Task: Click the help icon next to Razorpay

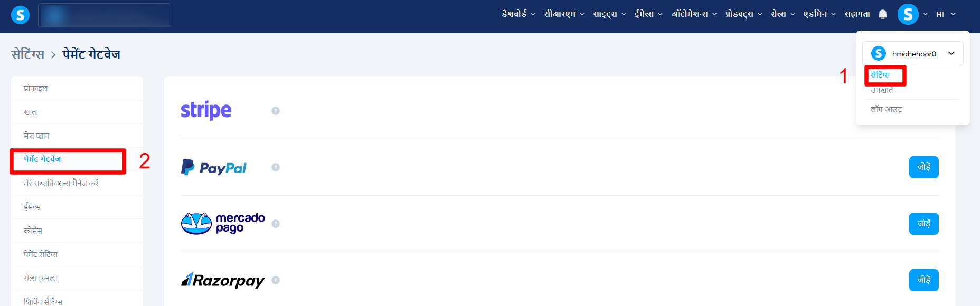Action: point(276,280)
